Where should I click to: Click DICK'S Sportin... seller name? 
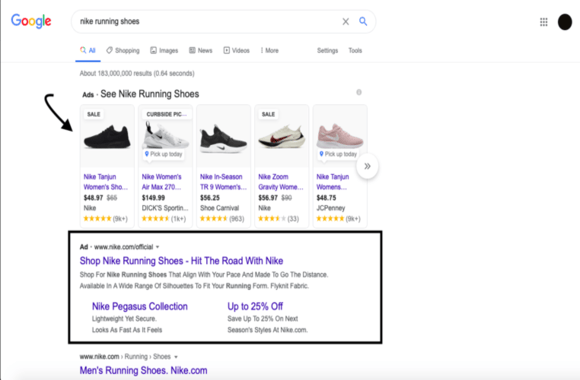[x=165, y=208]
